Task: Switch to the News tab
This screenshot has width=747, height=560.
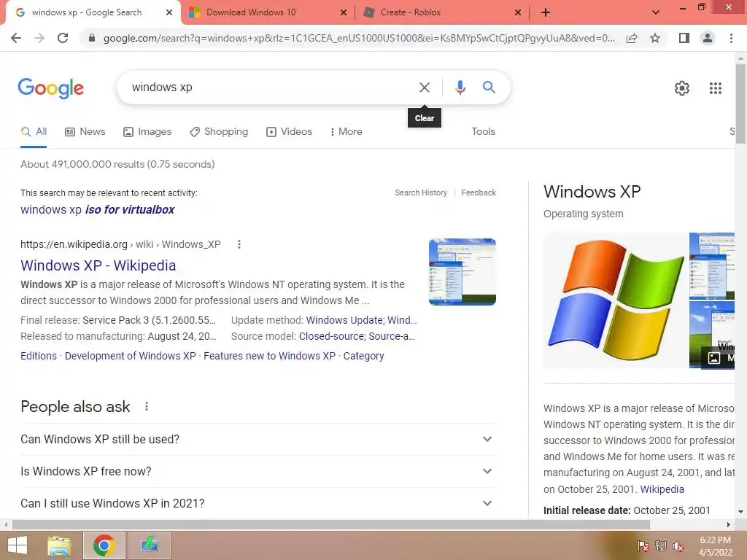Action: point(85,131)
